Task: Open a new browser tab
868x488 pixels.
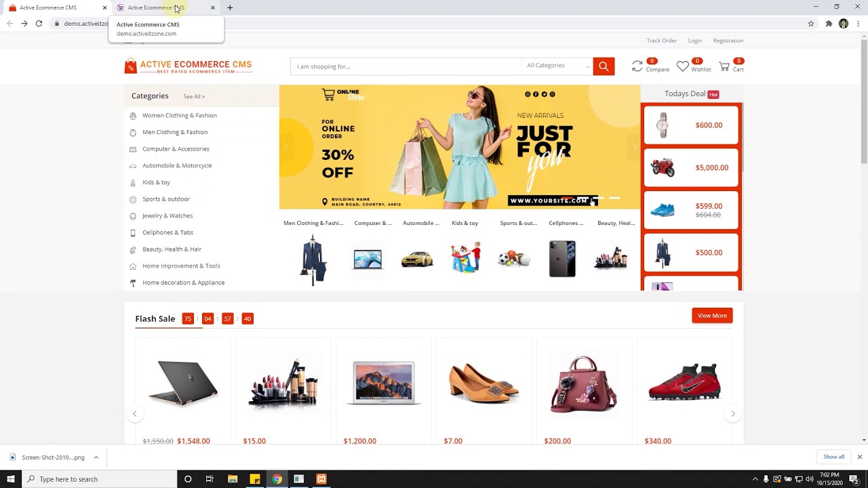Action: (230, 7)
